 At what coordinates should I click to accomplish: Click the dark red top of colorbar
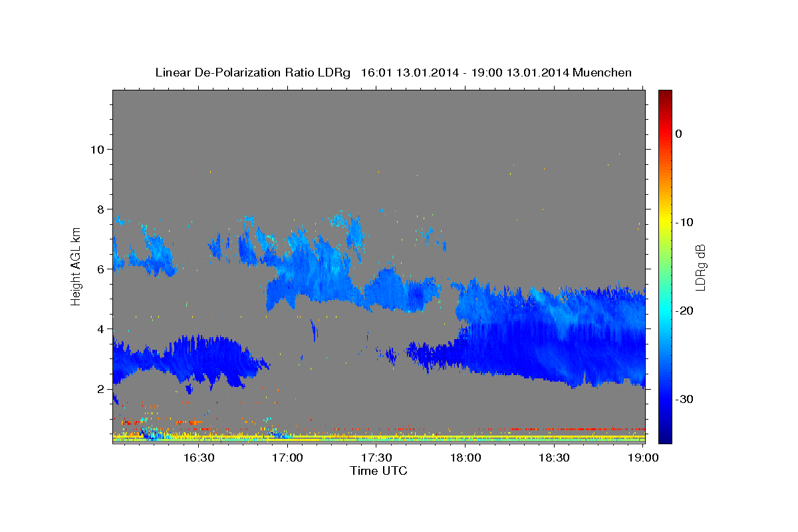665,95
